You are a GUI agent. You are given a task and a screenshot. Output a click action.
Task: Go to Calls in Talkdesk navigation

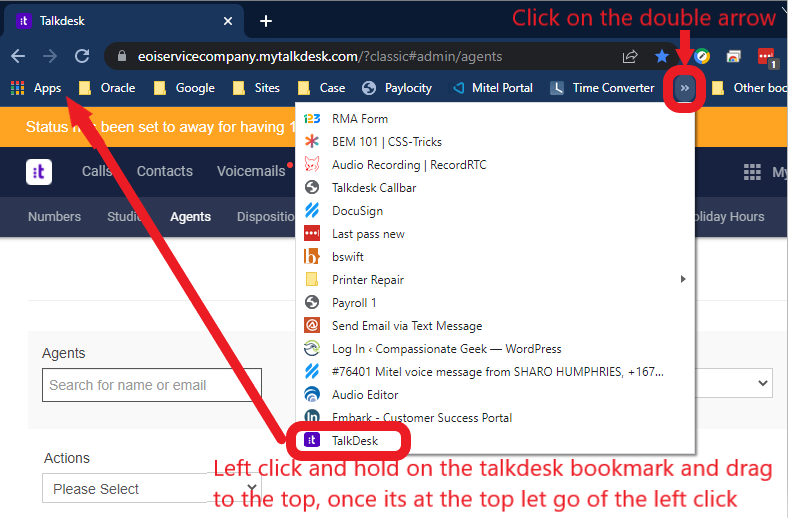tap(96, 171)
